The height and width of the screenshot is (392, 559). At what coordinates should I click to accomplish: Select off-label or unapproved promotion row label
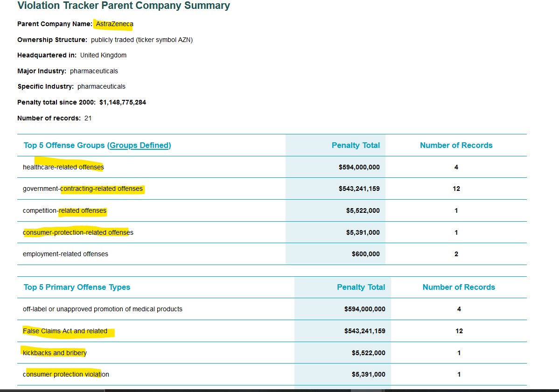coord(103,309)
